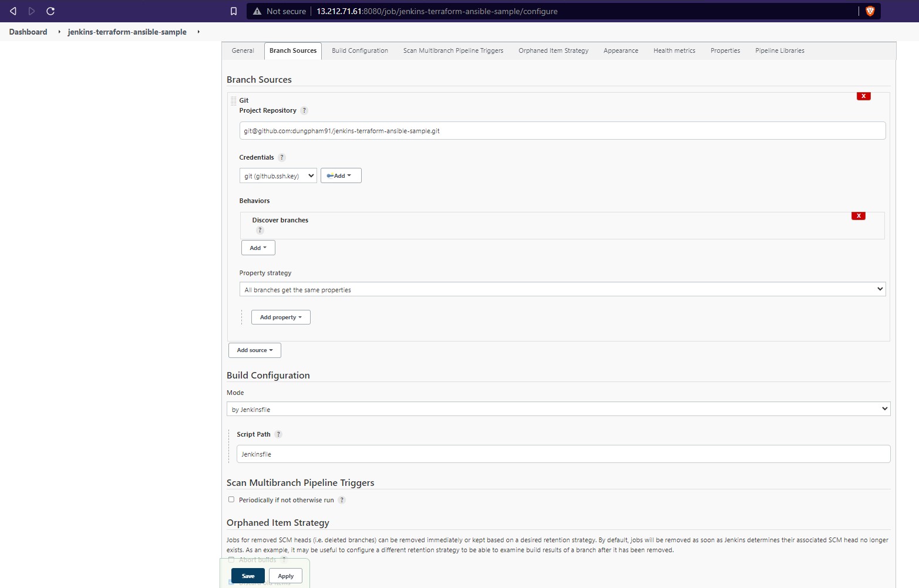Remove the Discover branches behavior

click(859, 216)
